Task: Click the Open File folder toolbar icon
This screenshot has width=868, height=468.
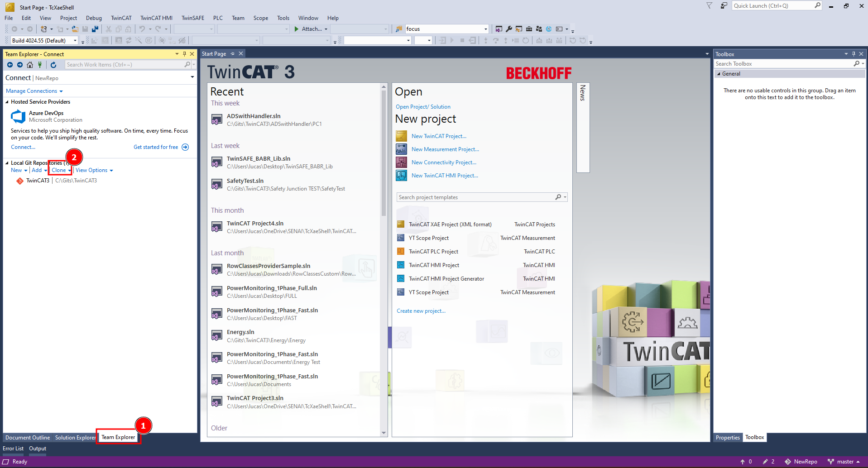Action: [75, 29]
